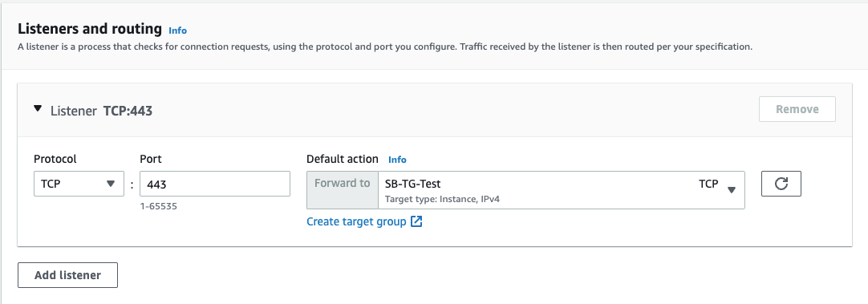Click the 1-65535 port range hint
This screenshot has width=868, height=304.
point(158,206)
